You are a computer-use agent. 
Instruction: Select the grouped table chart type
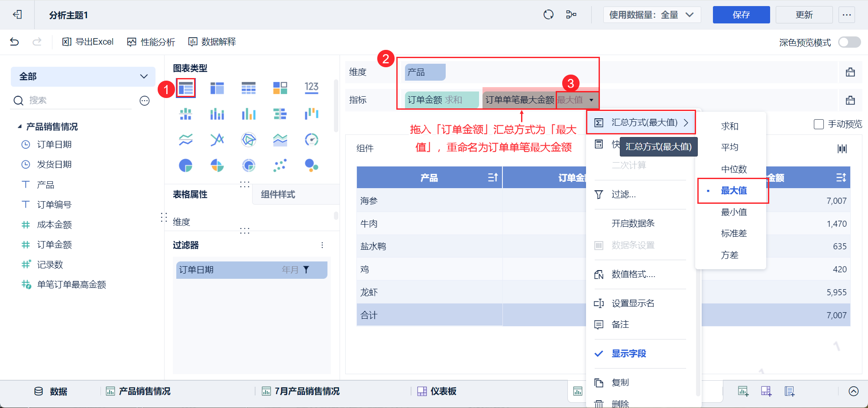(x=186, y=88)
